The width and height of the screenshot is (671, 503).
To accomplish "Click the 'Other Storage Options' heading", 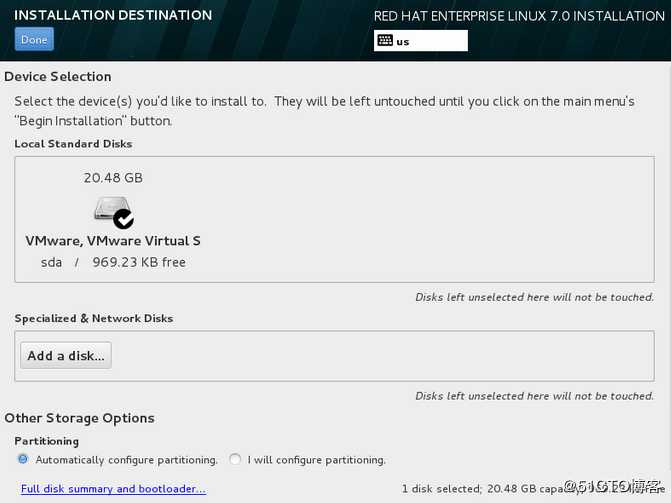I will 79,418.
